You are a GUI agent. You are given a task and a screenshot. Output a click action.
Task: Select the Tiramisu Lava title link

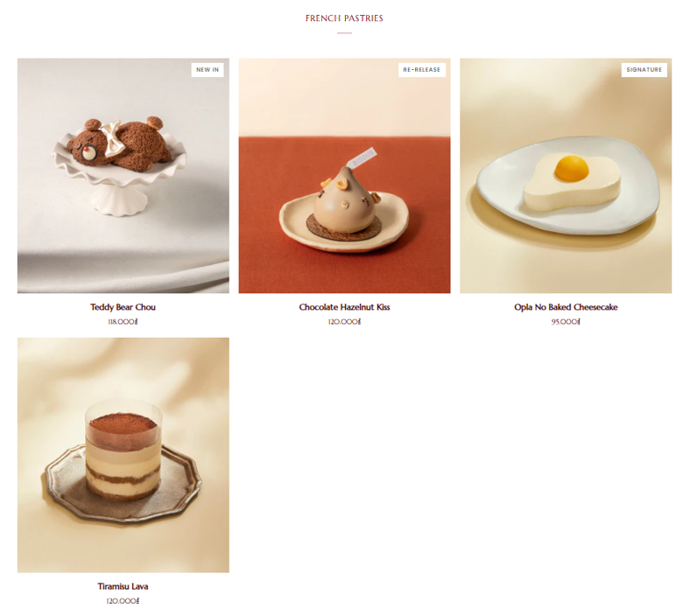(123, 586)
